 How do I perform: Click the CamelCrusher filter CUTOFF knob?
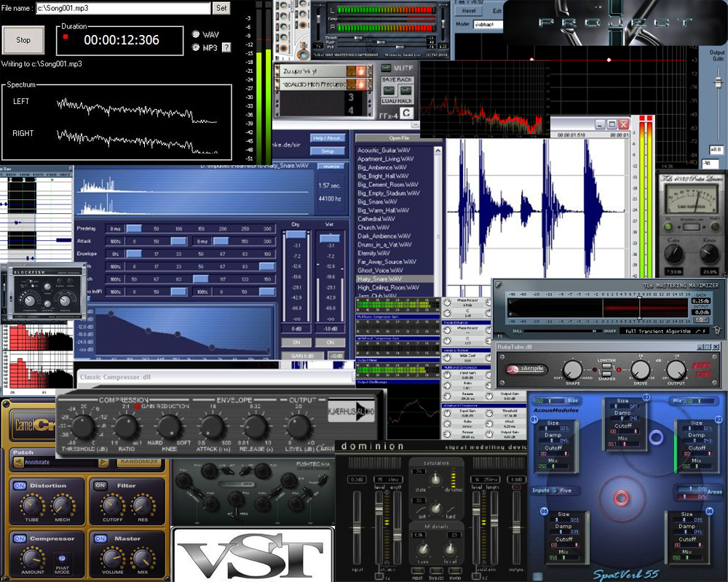(x=112, y=505)
